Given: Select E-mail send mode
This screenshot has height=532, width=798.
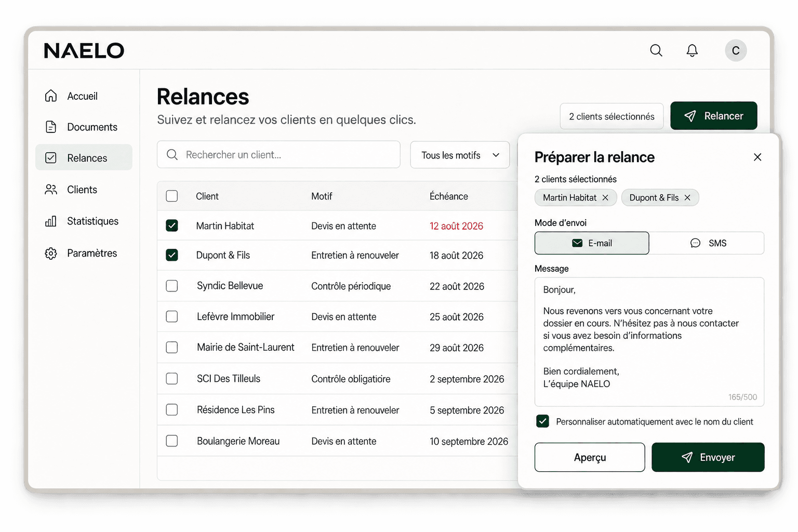Looking at the screenshot, I should (592, 243).
